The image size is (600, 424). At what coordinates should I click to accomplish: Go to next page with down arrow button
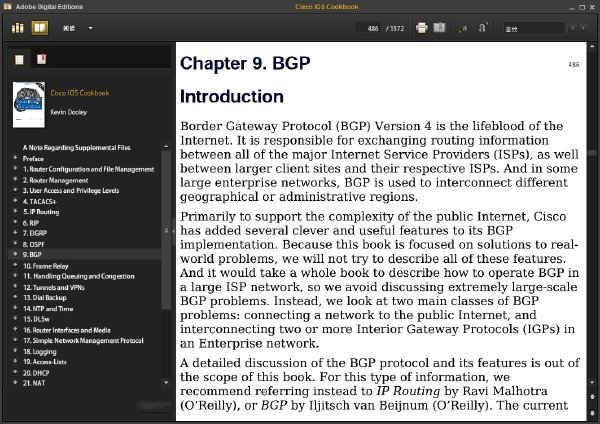(592, 413)
